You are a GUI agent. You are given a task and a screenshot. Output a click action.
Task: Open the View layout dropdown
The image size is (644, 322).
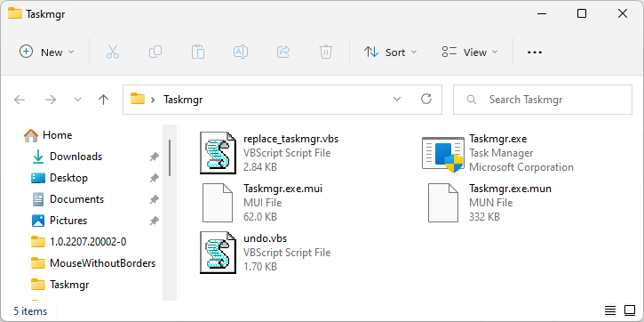[x=470, y=52]
